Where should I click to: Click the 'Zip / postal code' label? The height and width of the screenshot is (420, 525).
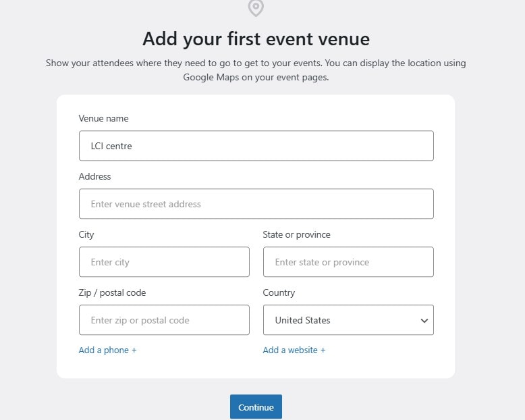pyautogui.click(x=112, y=293)
